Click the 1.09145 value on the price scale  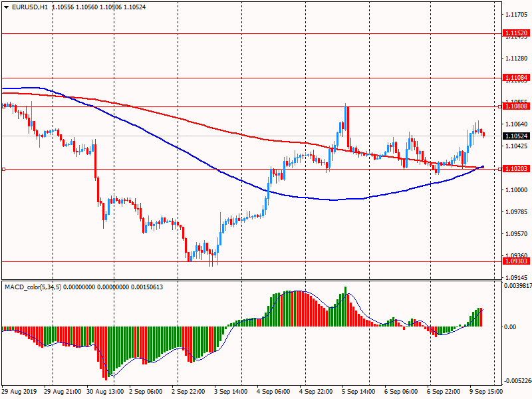tap(517, 277)
